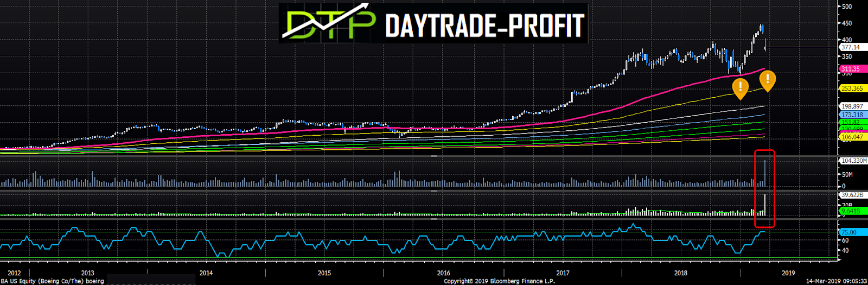Click the 104.330M volume value label
868x285 pixels.
[853, 161]
